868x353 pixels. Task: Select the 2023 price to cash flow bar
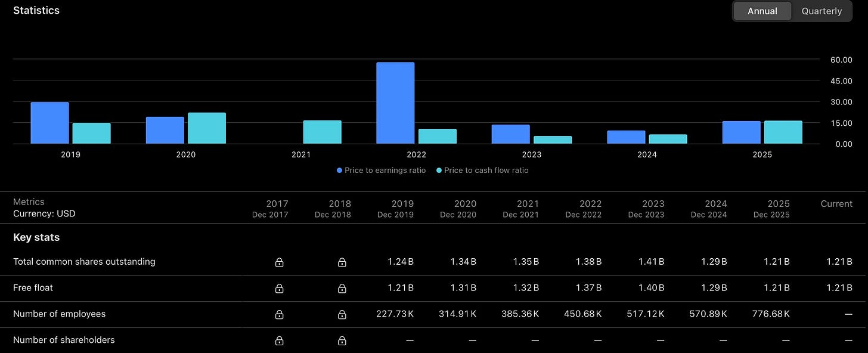[553, 140]
